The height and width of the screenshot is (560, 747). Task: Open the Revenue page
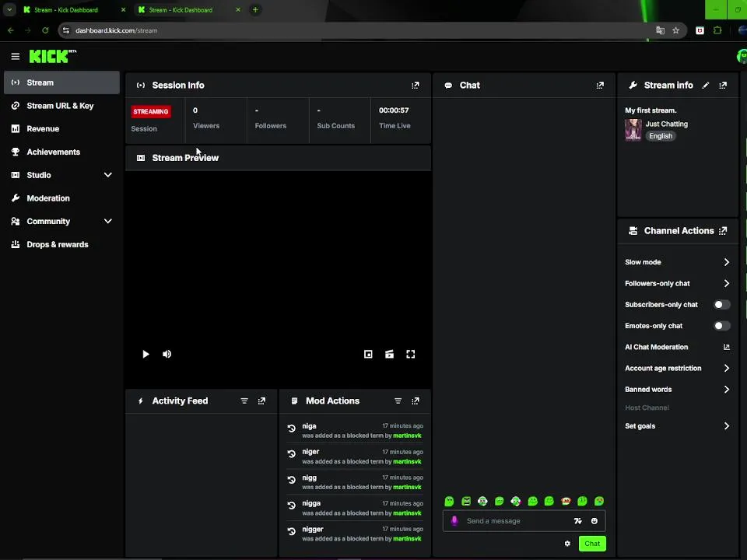[61, 128]
